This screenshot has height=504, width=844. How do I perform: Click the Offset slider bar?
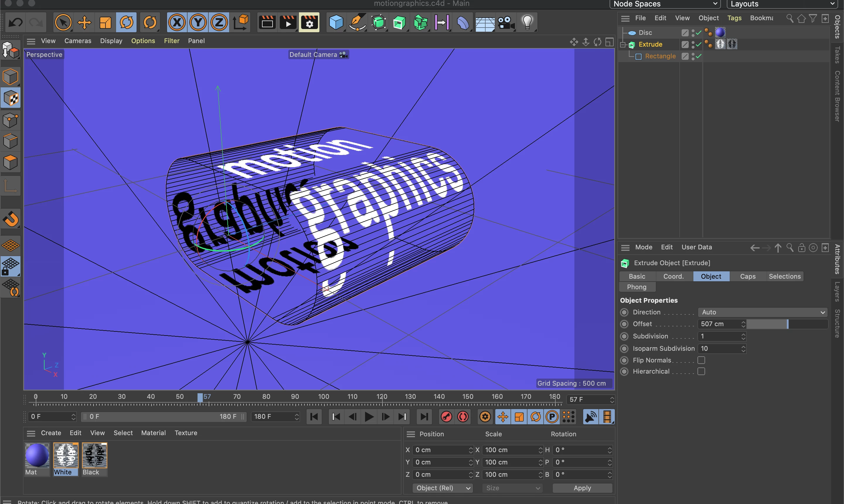pos(787,324)
